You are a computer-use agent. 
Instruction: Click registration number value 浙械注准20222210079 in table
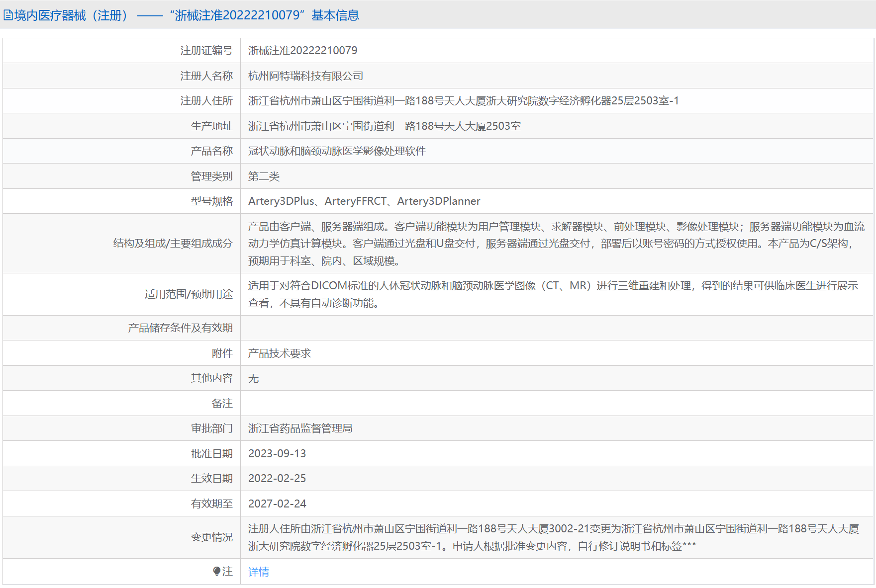302,51
